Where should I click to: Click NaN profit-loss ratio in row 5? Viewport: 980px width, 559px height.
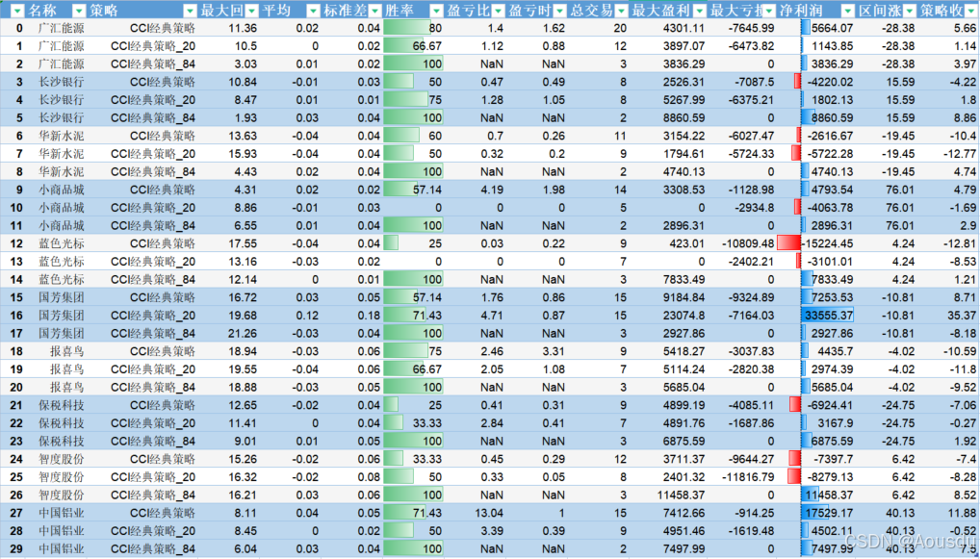point(492,117)
